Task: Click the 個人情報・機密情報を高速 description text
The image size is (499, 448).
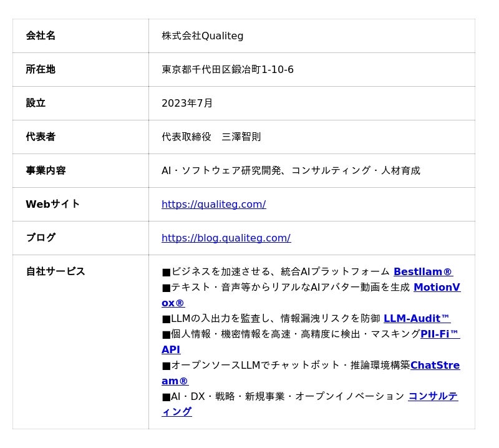Action: click(291, 334)
